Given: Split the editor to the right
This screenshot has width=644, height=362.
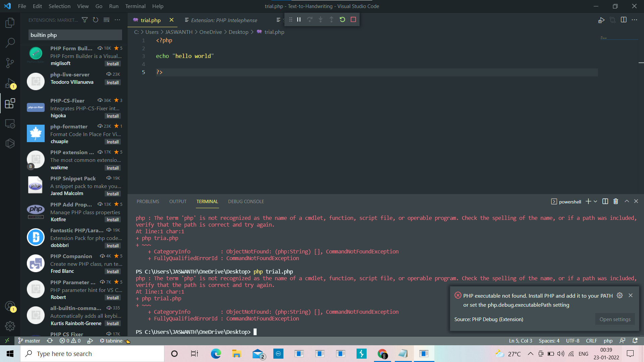Looking at the screenshot, I should point(624,20).
